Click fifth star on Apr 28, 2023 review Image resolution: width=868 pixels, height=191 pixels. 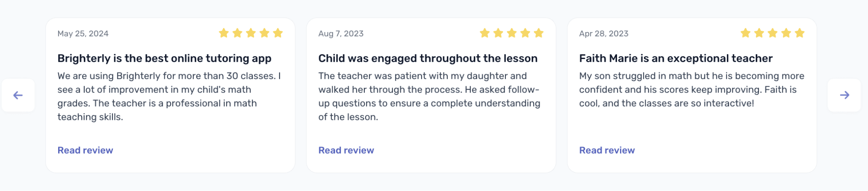[x=800, y=33]
